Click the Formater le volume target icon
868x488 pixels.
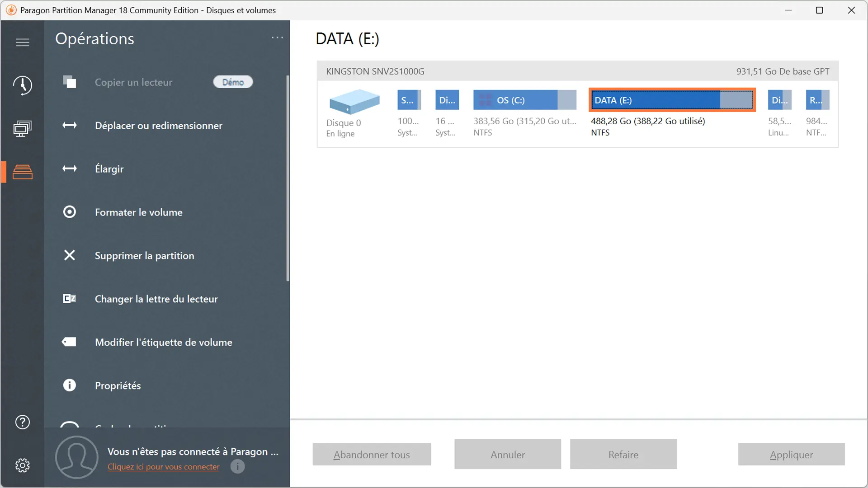(x=69, y=212)
